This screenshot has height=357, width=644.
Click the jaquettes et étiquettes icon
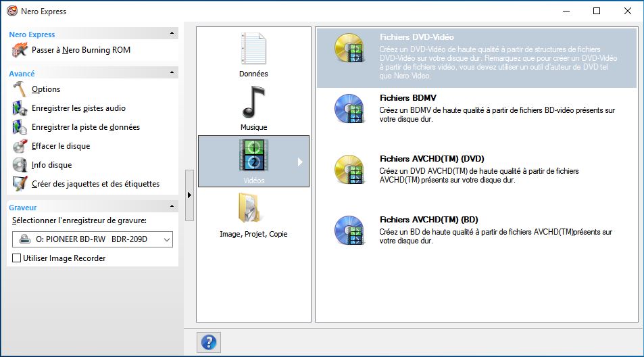pos(20,184)
